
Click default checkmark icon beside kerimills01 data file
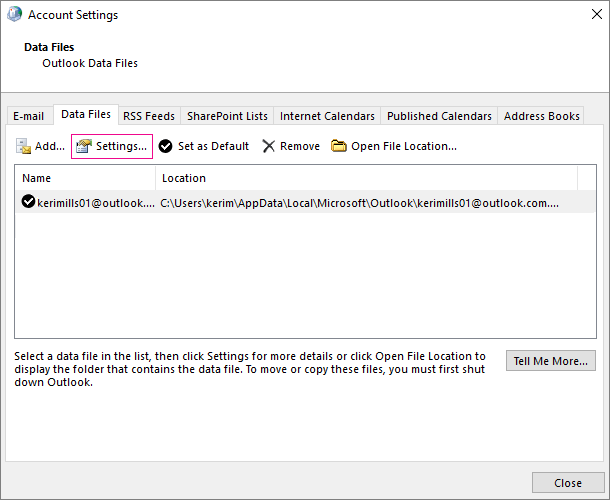coord(28,202)
